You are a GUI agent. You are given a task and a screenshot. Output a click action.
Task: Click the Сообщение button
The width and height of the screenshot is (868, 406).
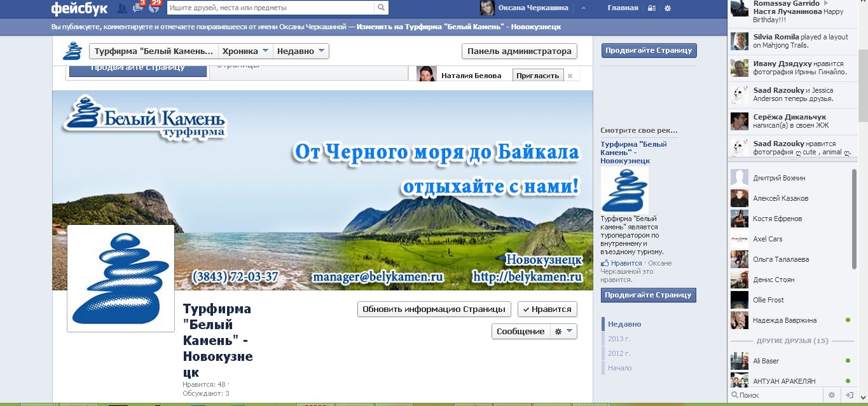coord(521,331)
